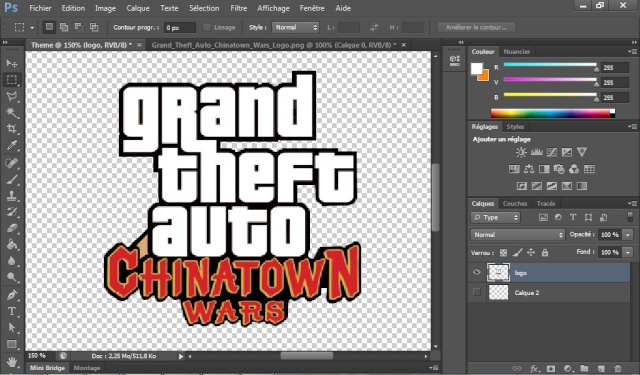Show the Calque 2 layer

476,292
